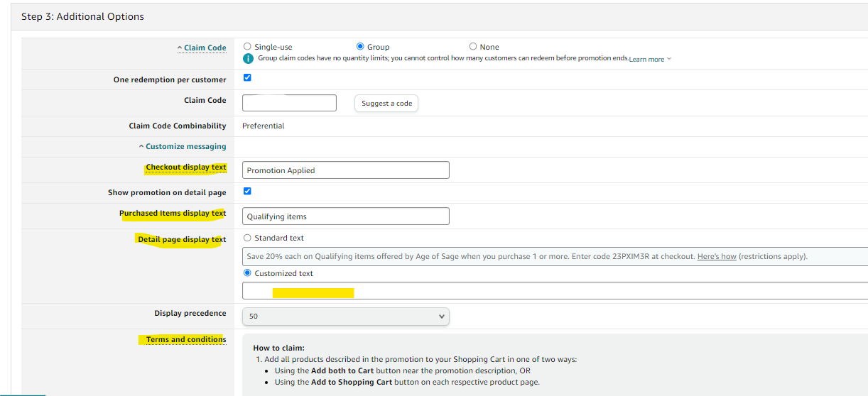
Task: Open the Here's how link
Action: 716,257
